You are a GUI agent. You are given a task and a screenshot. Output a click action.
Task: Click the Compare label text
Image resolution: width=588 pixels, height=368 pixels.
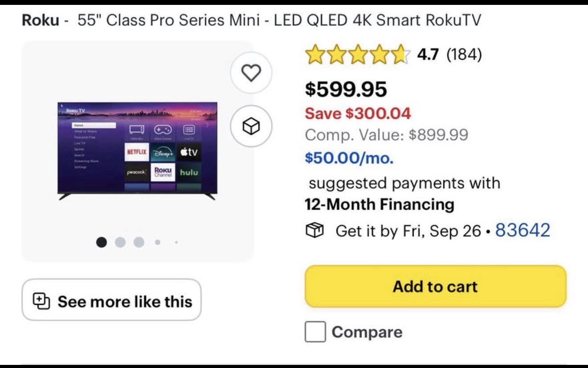pos(367,332)
